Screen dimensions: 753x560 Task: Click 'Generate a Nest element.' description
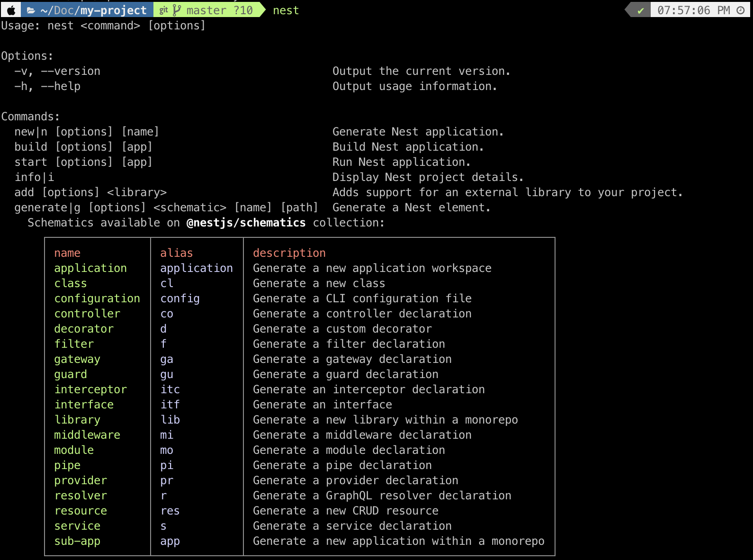click(x=412, y=208)
